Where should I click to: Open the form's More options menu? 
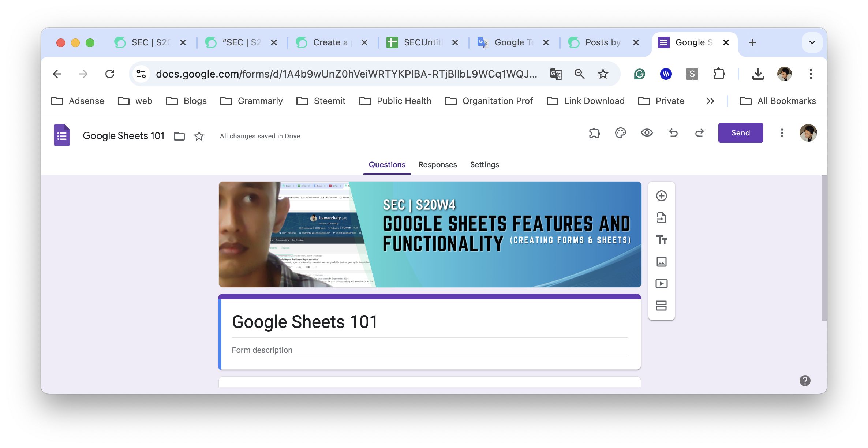pos(782,133)
